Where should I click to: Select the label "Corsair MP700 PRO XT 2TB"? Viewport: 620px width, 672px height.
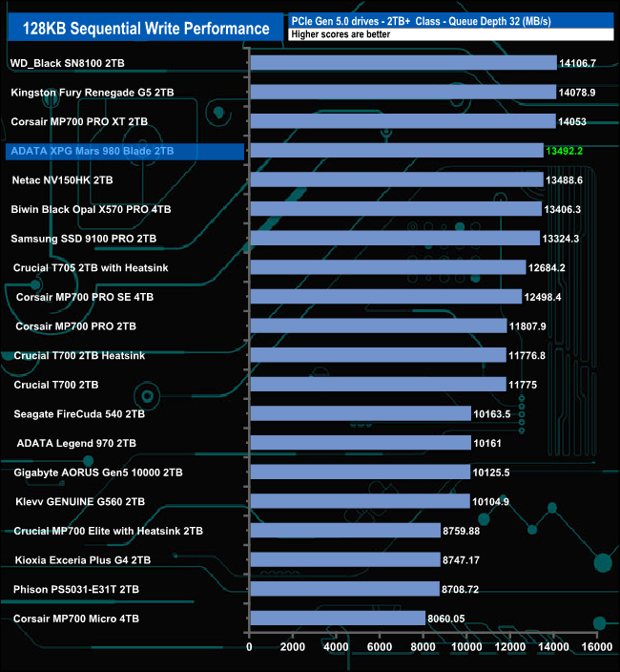(x=79, y=122)
